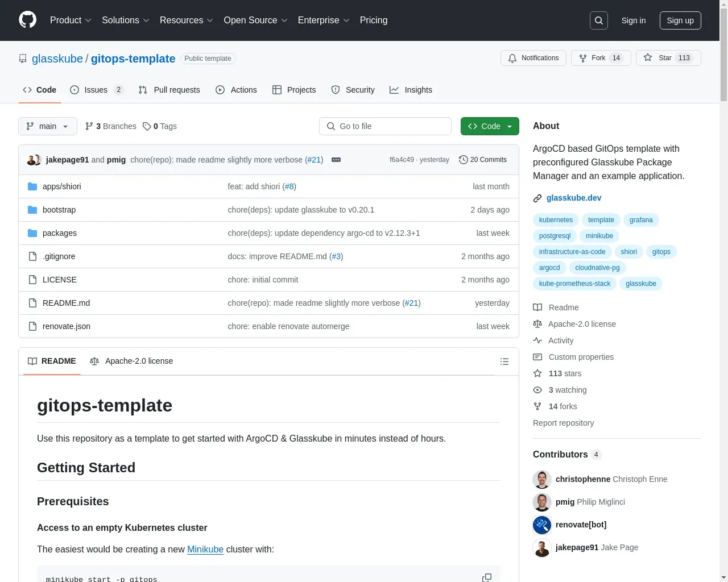Open the Security tab
This screenshot has height=582, width=728.
(x=353, y=90)
